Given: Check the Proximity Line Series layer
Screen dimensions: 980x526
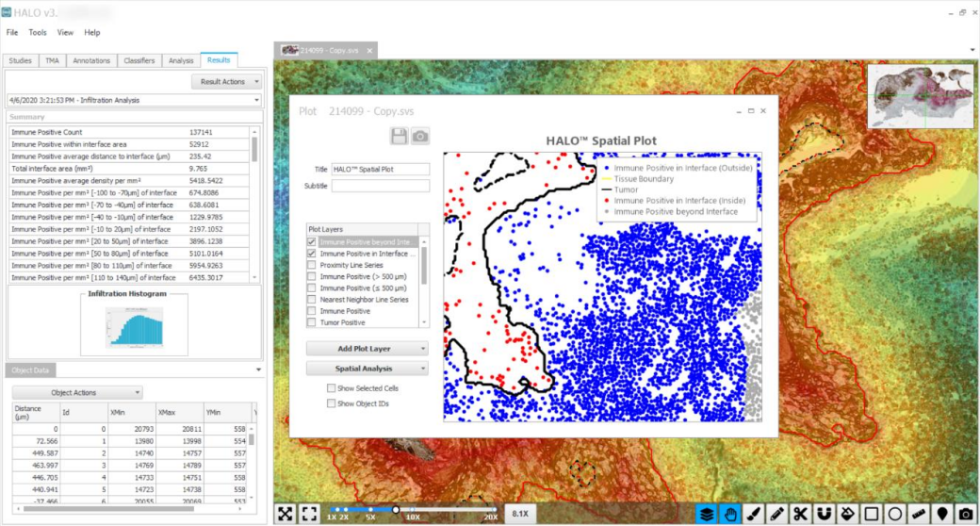Looking at the screenshot, I should (x=312, y=266).
